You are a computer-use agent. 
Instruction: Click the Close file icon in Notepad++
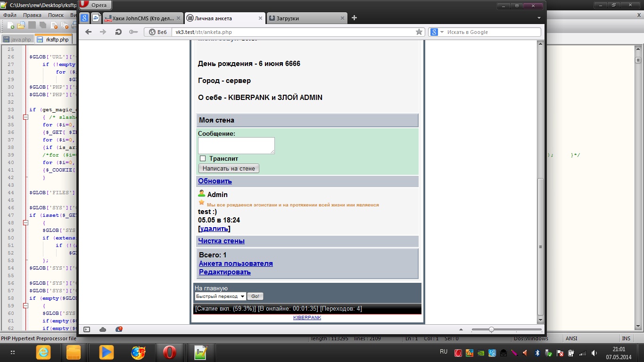[x=54, y=25]
